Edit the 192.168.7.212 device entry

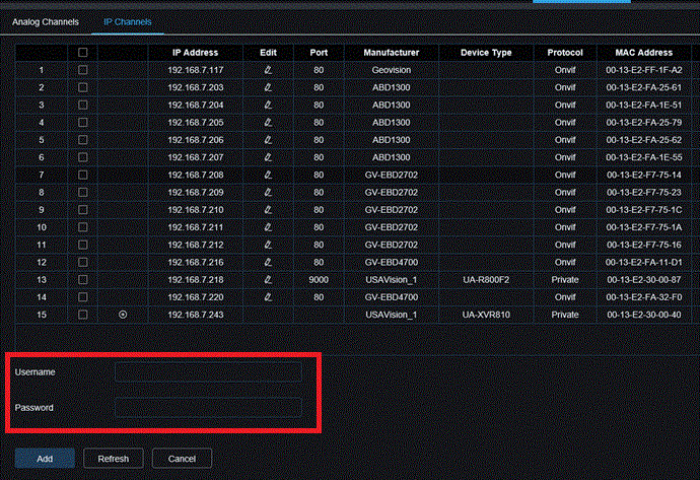click(x=268, y=244)
